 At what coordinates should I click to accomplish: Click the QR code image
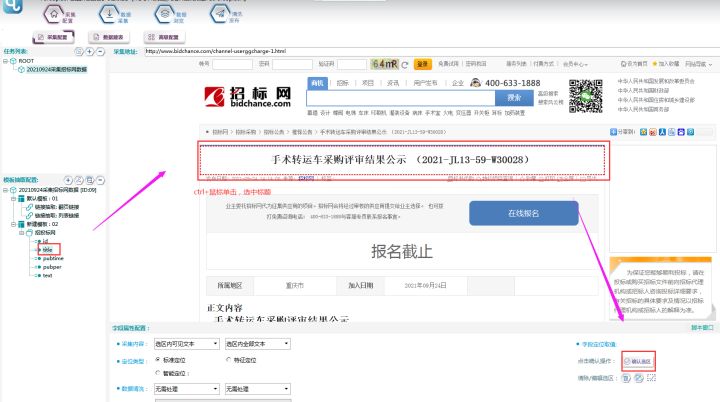pyautogui.click(x=585, y=96)
